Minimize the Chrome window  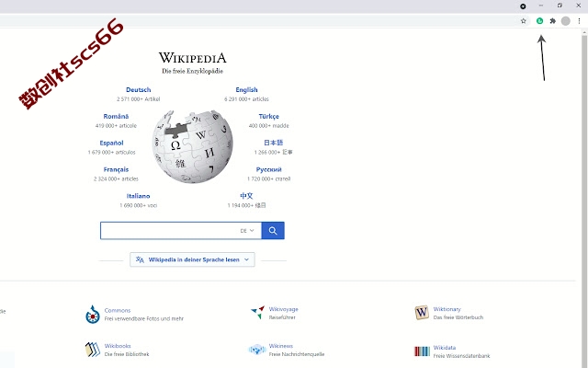click(541, 6)
